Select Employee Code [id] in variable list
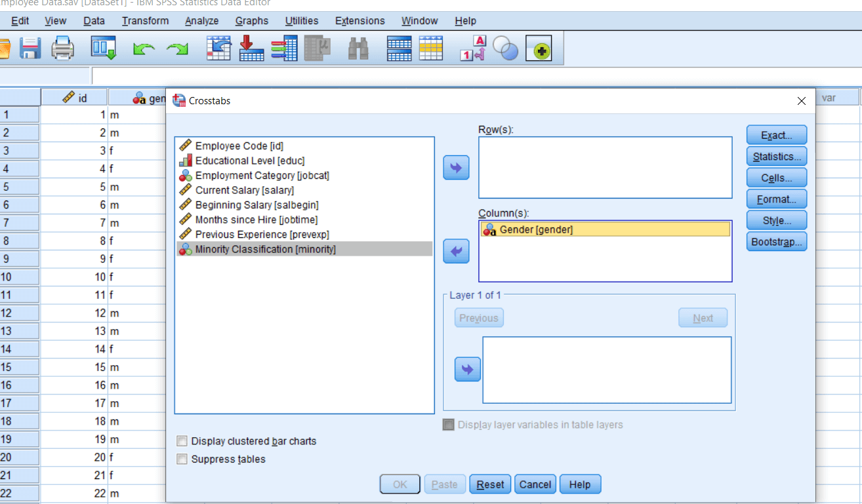This screenshot has width=862, height=504. point(304,145)
